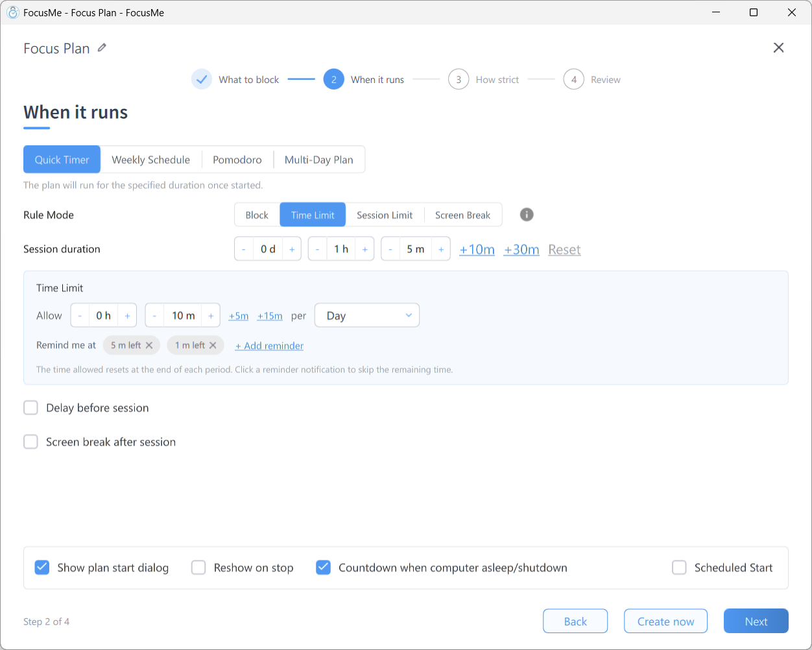Open the Rule Mode info icon
The width and height of the screenshot is (812, 650).
[x=527, y=215]
